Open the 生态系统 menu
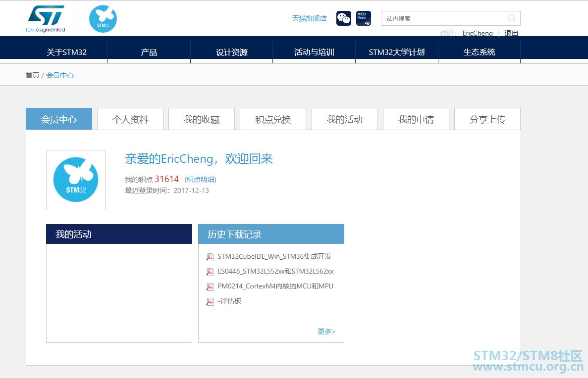 point(479,52)
